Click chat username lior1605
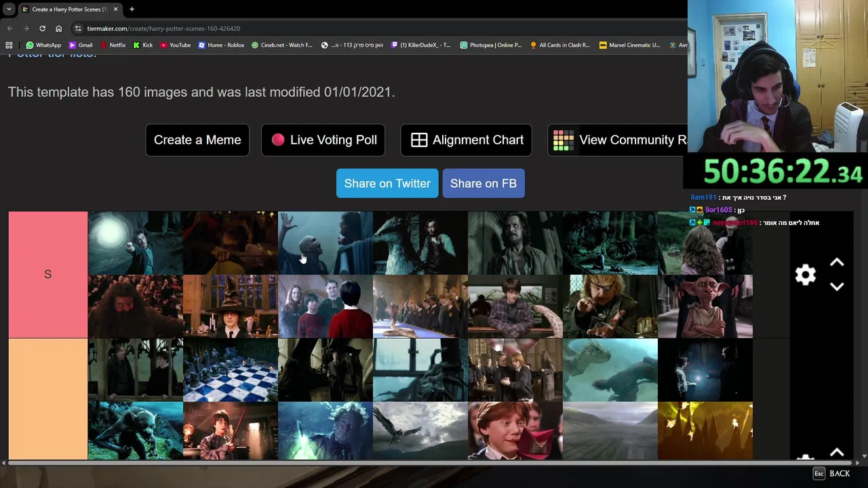 point(718,210)
